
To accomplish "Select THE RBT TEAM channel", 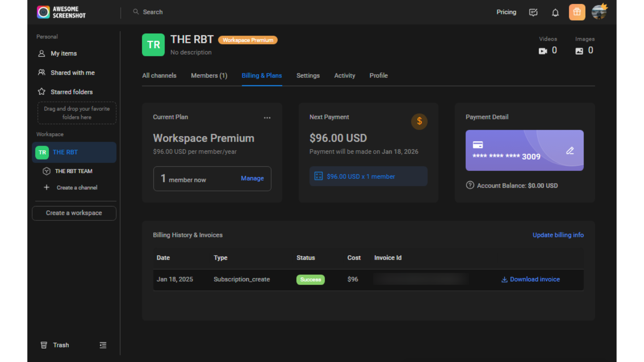I will click(x=73, y=171).
